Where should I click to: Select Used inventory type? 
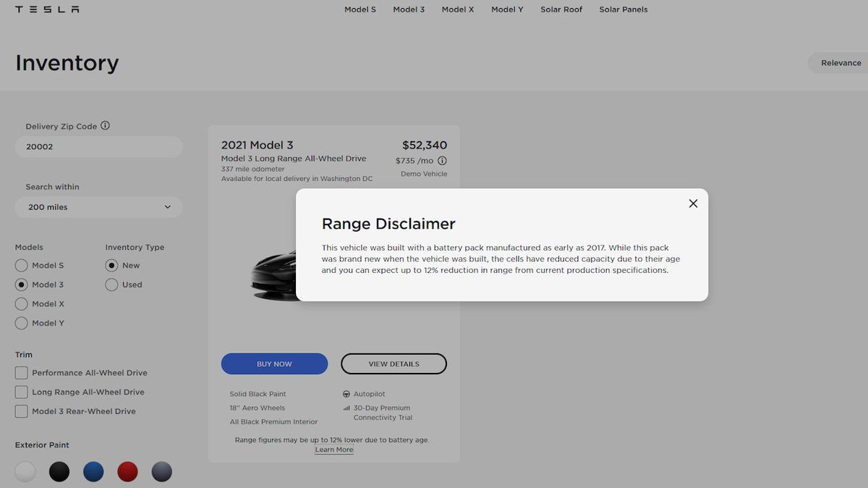[x=111, y=285]
